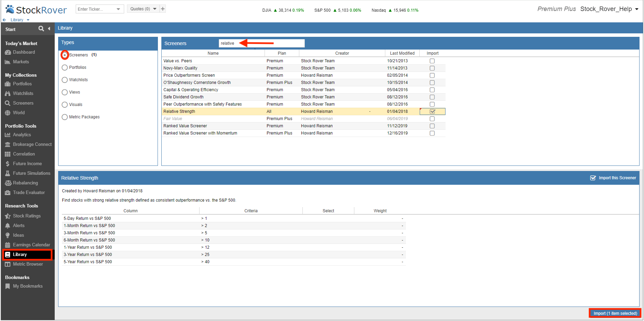Click the Future Simulations flask icon
The width and height of the screenshot is (644, 321).
(x=8, y=173)
